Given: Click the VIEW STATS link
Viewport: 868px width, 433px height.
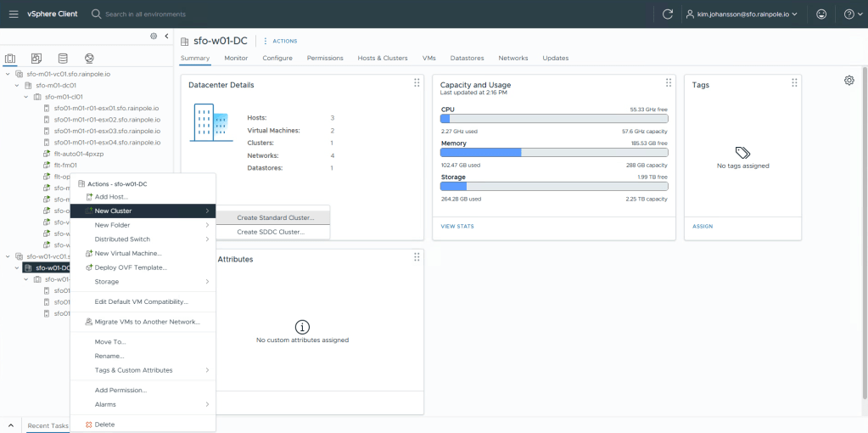Looking at the screenshot, I should click(x=457, y=227).
